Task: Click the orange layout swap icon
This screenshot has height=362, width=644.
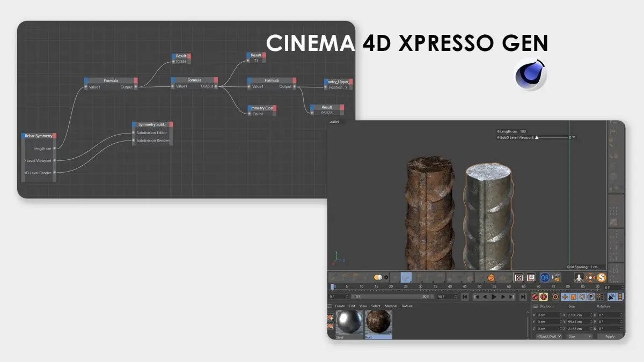Action: (x=556, y=278)
